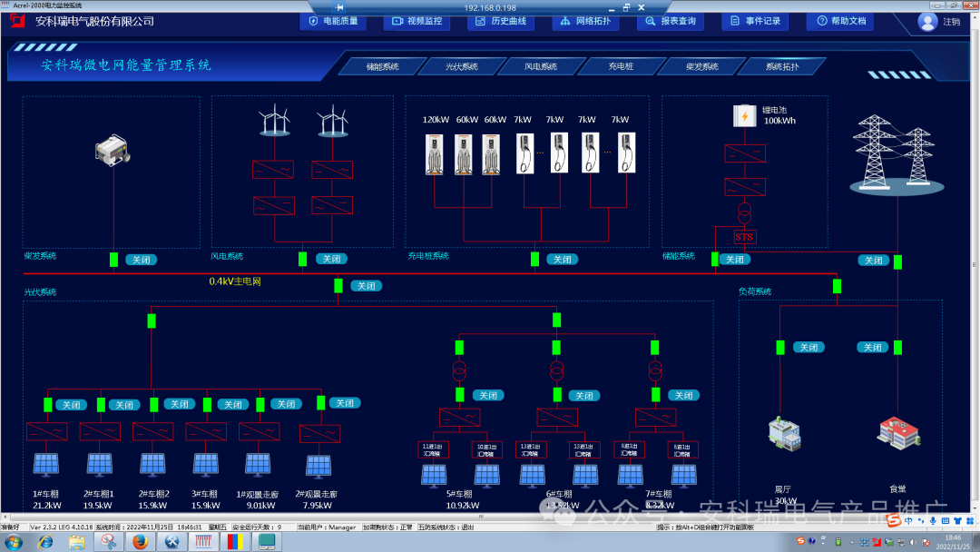The image size is (980, 552).
Task: Click the 0.4kV主电网 bus label
Action: pos(235,281)
